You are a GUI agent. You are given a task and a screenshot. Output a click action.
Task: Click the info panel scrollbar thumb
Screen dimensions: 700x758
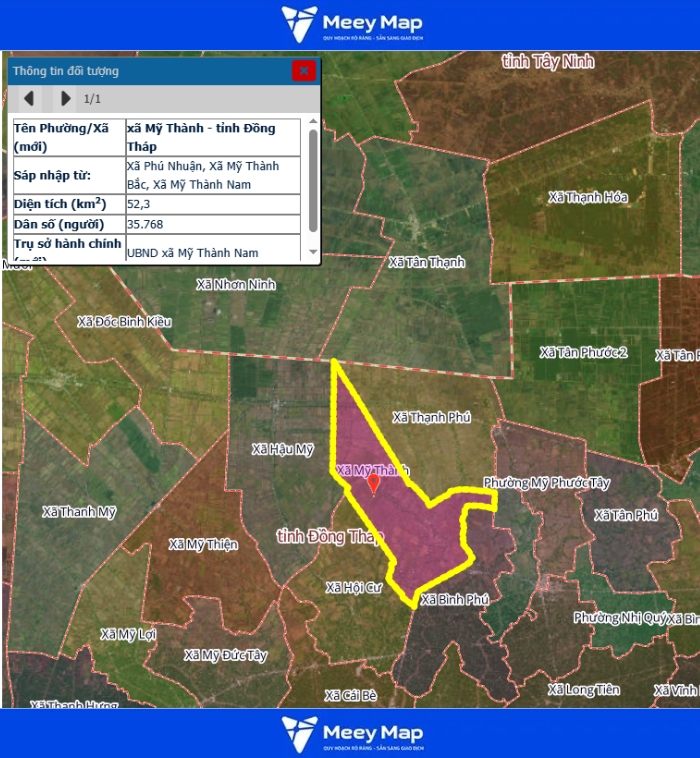point(313,178)
